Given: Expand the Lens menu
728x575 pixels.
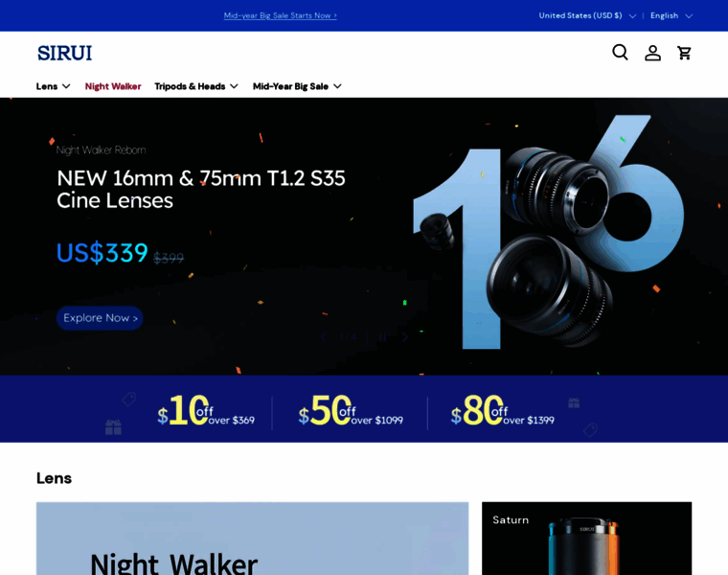Looking at the screenshot, I should tap(54, 86).
